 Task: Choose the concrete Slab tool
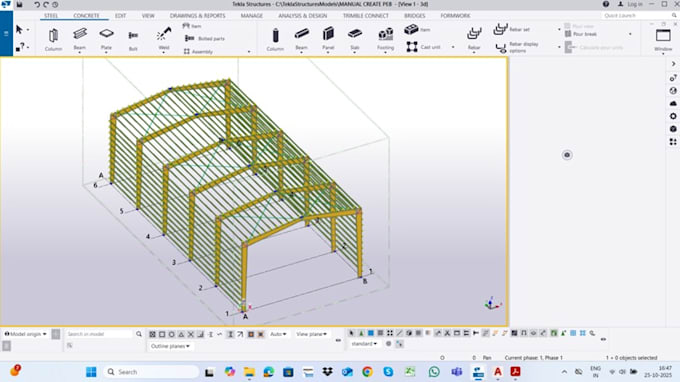pyautogui.click(x=355, y=38)
